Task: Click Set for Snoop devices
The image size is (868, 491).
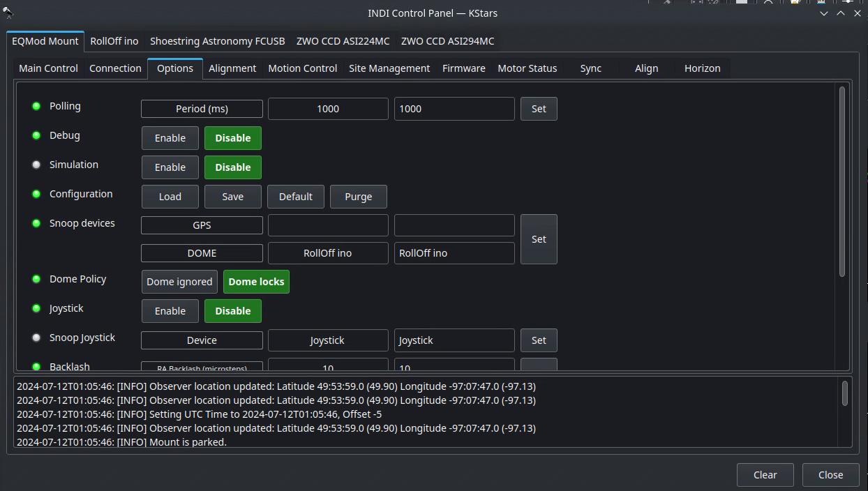Action: pyautogui.click(x=539, y=239)
